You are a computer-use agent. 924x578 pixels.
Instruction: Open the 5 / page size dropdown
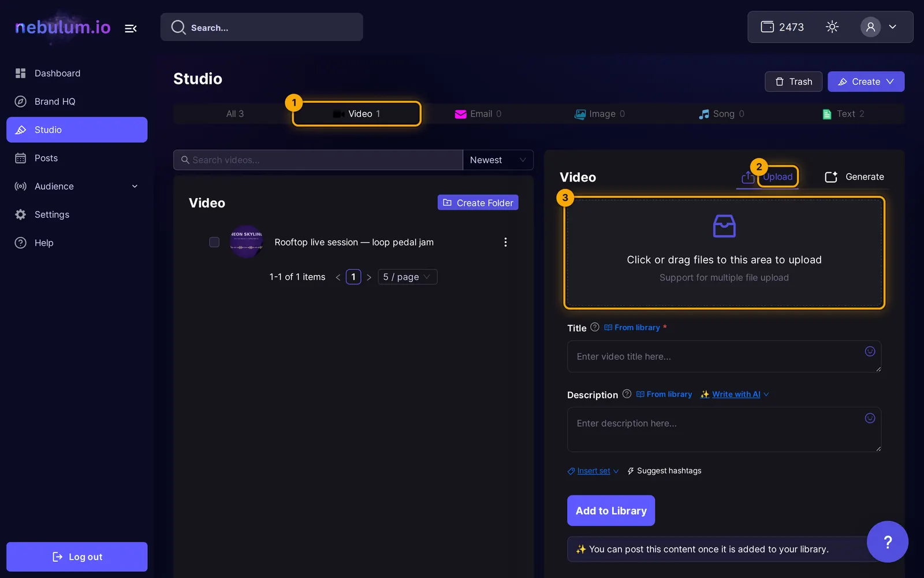(407, 277)
